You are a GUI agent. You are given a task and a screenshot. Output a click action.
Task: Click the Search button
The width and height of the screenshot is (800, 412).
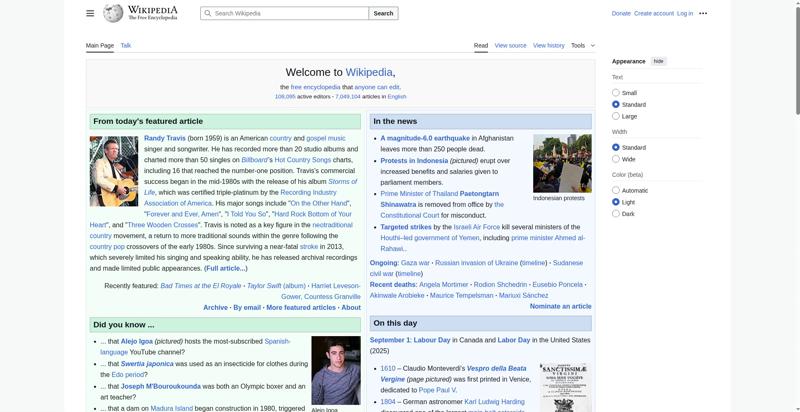point(383,13)
